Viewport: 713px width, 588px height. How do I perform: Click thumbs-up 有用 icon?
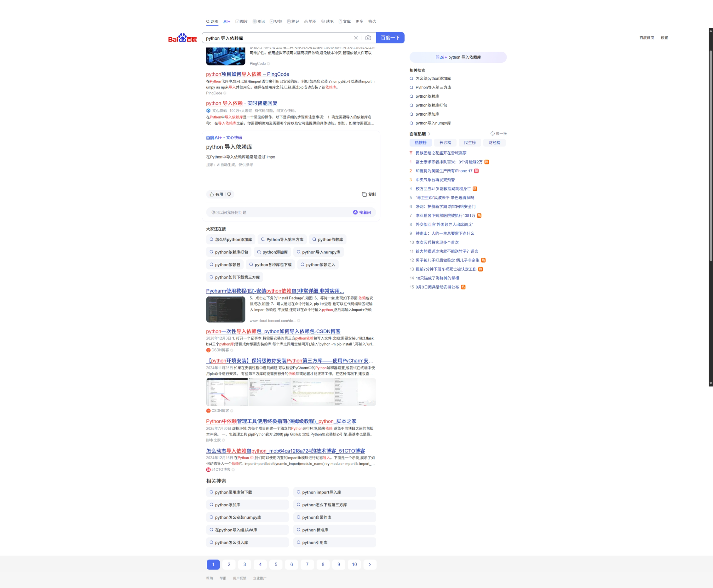[x=216, y=195]
